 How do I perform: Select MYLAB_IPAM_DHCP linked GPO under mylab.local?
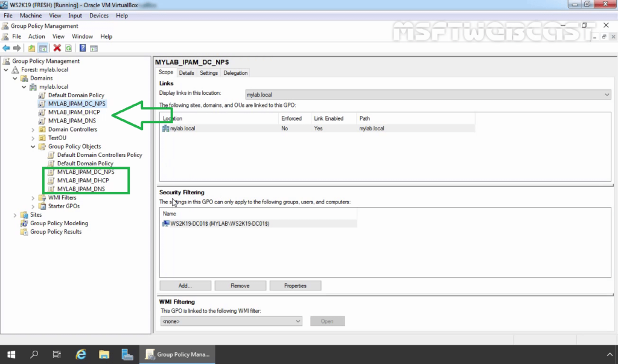click(74, 112)
